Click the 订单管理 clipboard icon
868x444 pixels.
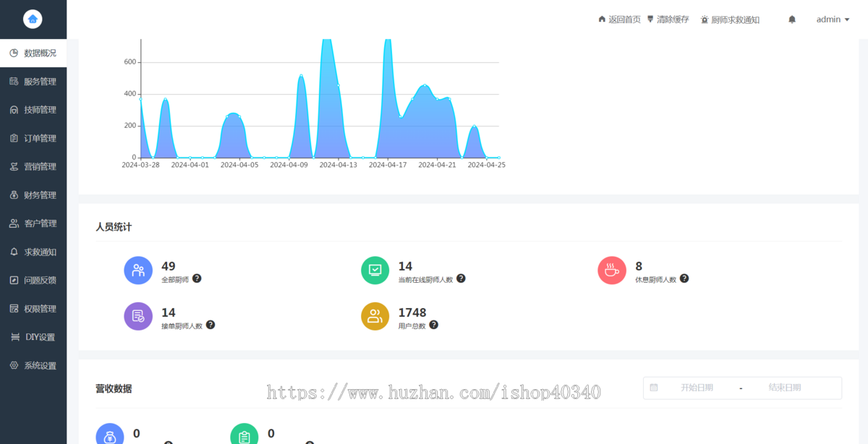pos(14,138)
